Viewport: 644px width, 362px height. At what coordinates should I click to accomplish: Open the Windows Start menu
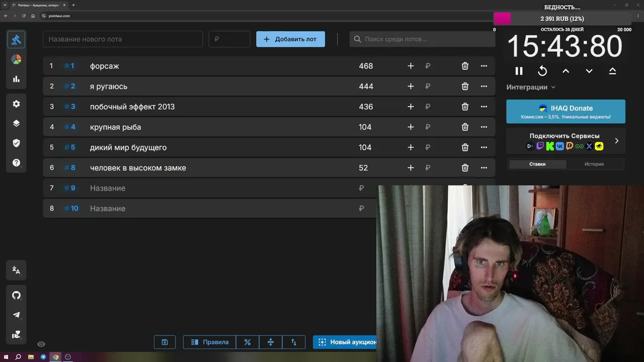(x=6, y=357)
